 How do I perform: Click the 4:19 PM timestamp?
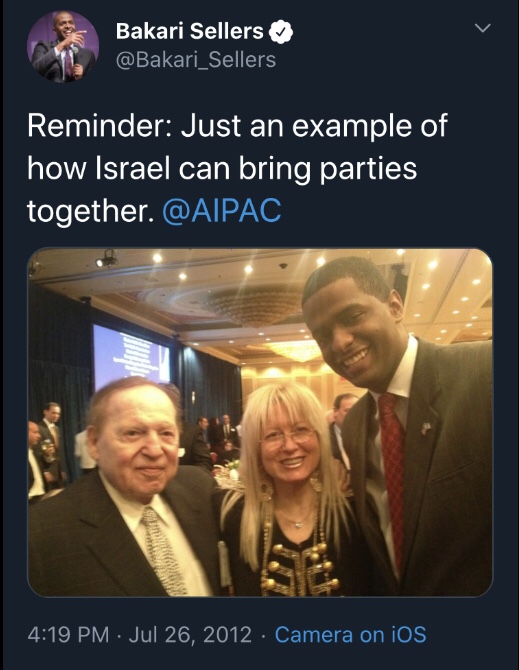(x=68, y=635)
